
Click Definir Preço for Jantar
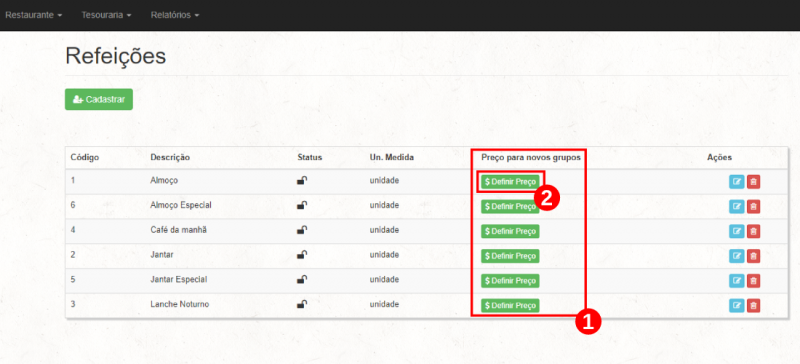click(510, 256)
